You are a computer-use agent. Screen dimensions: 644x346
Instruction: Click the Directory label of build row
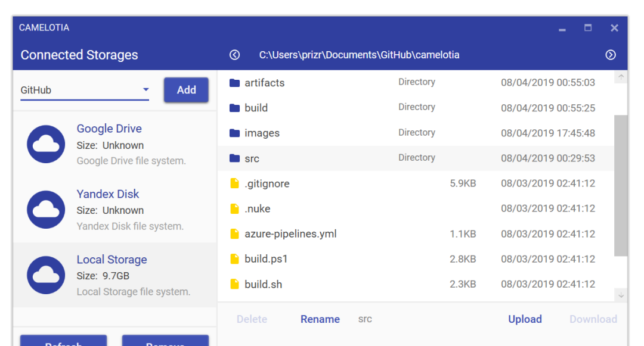(417, 107)
